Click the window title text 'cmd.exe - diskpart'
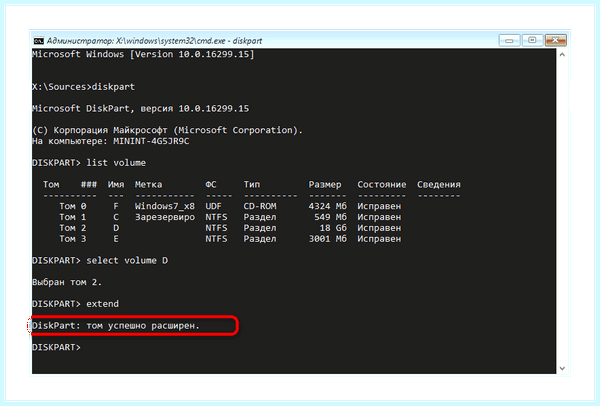Screen dimensions: 600x406 [x=229, y=41]
